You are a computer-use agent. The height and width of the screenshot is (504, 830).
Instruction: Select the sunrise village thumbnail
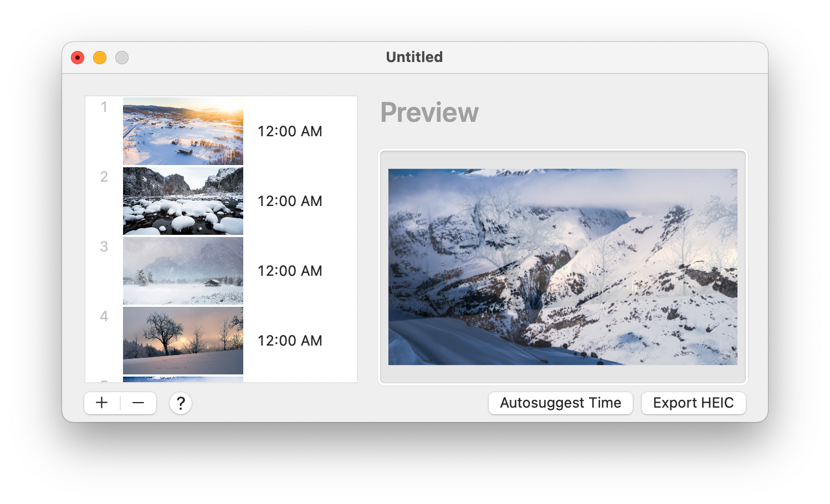183,131
